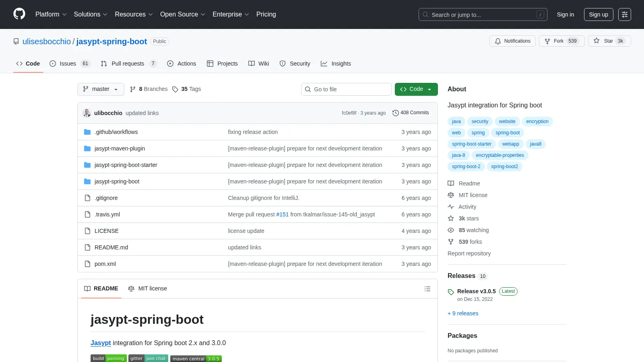
Task: Open the Security tab
Action: pos(295,64)
